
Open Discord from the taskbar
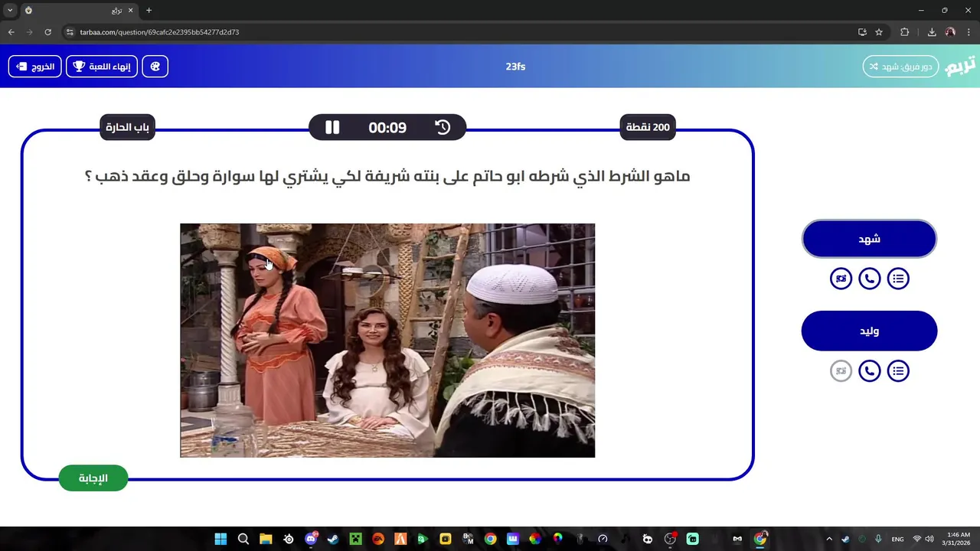coord(311,539)
